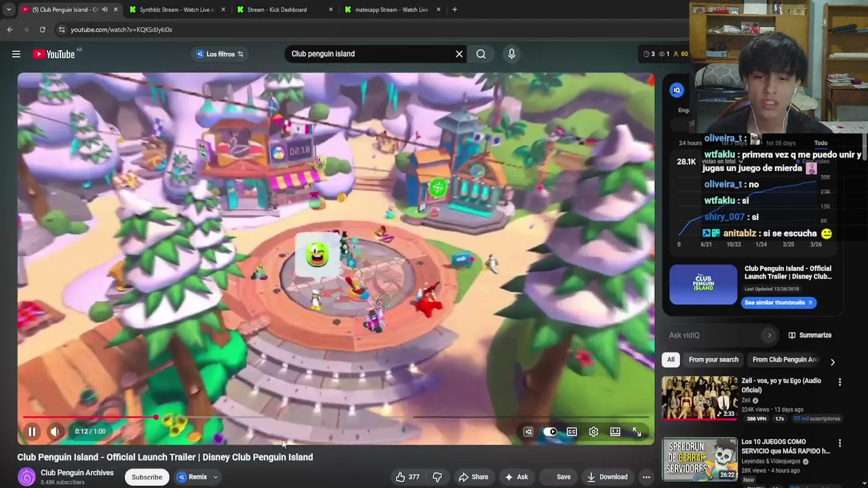Go to YouTube home via logo

pos(54,54)
